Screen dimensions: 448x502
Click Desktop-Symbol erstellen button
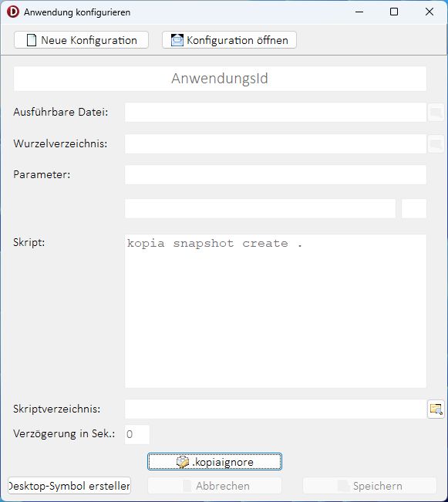(69, 486)
